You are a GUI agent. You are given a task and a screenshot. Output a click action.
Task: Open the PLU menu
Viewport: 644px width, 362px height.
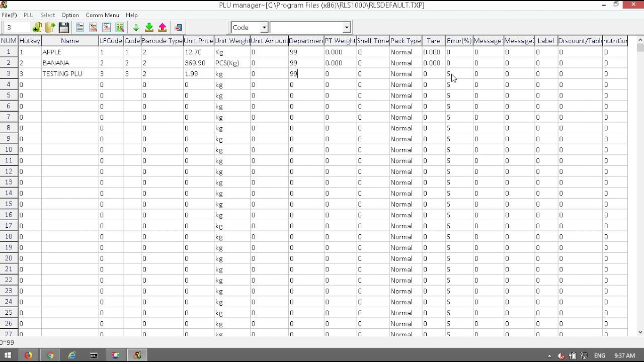tap(28, 15)
